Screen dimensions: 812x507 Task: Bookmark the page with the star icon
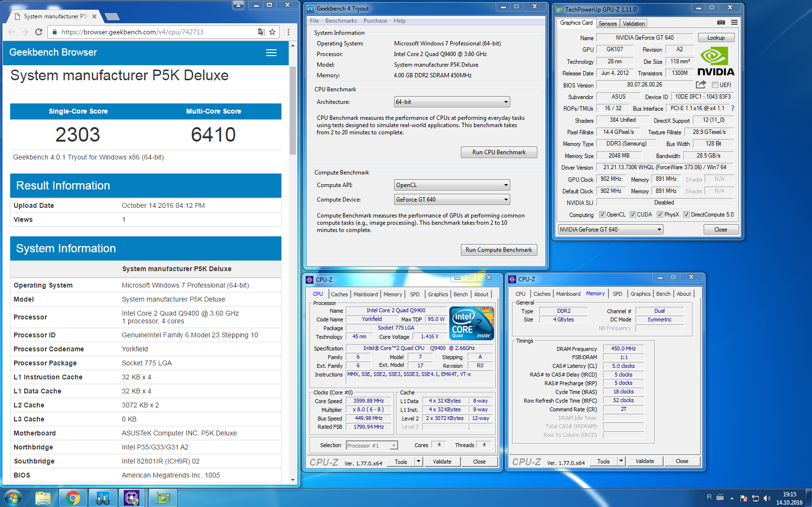tap(272, 32)
